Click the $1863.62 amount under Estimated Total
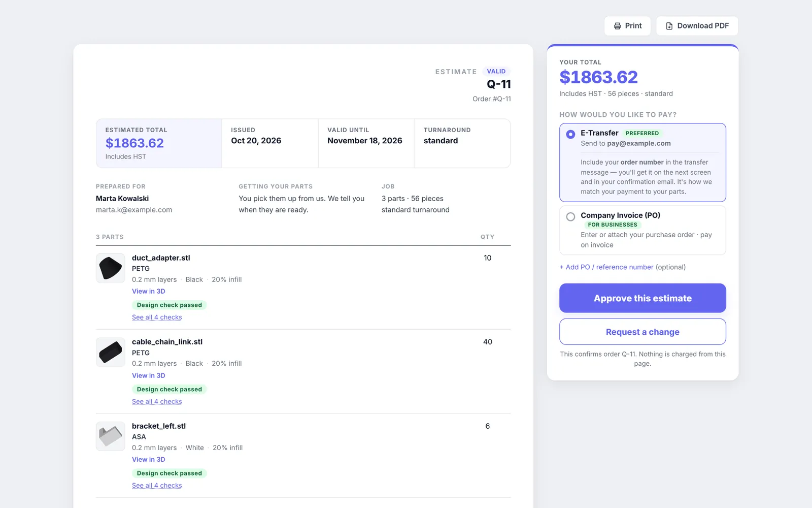 point(134,143)
